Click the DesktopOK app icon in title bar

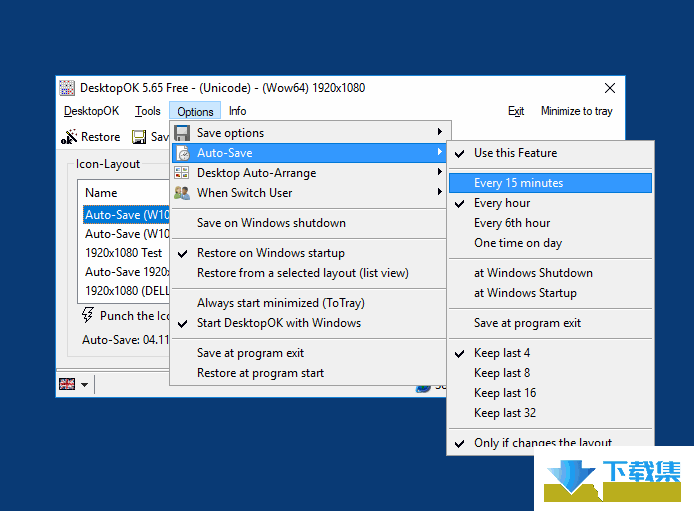[67, 88]
